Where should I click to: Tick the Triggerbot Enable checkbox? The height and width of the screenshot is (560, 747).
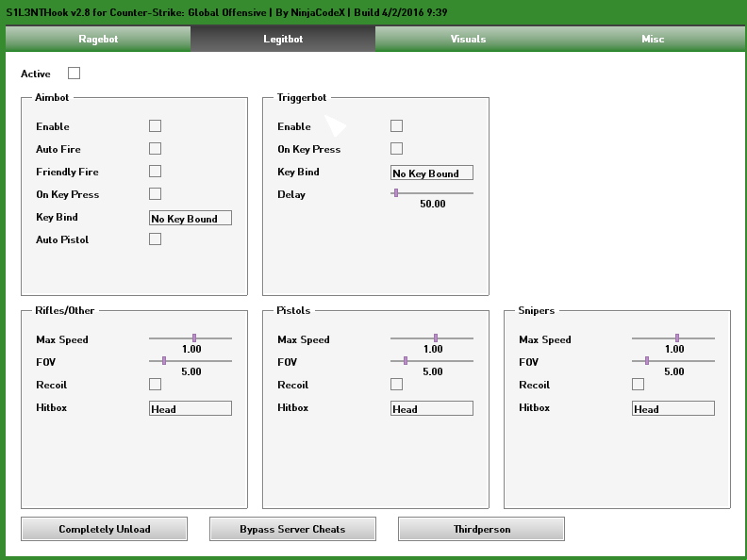point(396,125)
